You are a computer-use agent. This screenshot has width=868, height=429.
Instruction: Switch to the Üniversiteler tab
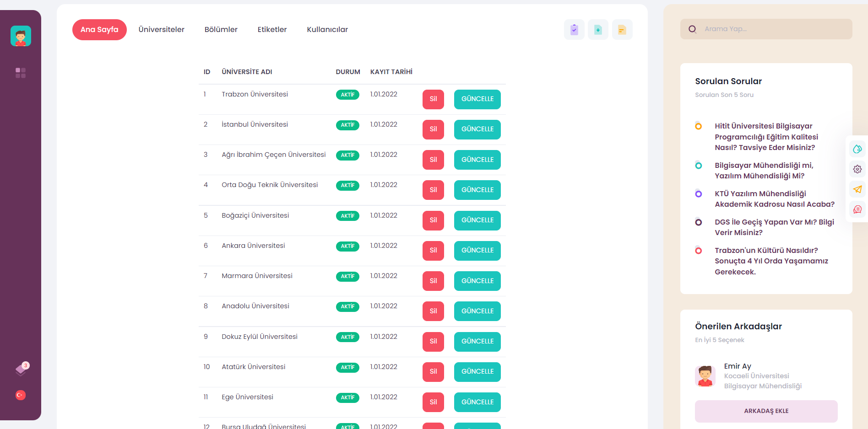point(161,29)
